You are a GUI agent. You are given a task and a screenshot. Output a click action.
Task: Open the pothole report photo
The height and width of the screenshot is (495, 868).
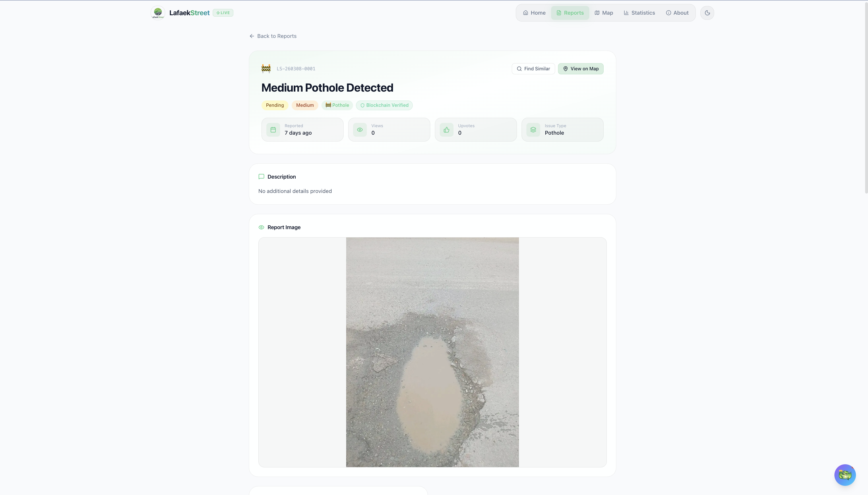(x=432, y=352)
